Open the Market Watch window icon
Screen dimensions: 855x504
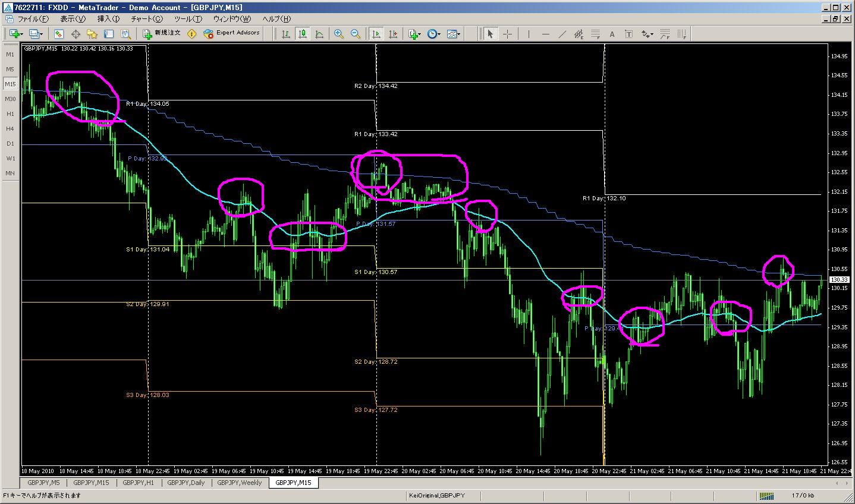(x=58, y=34)
